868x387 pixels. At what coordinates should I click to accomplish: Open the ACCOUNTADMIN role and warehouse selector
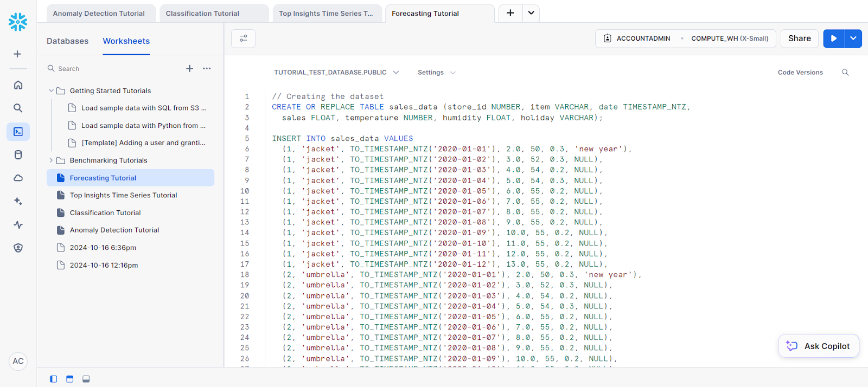686,38
